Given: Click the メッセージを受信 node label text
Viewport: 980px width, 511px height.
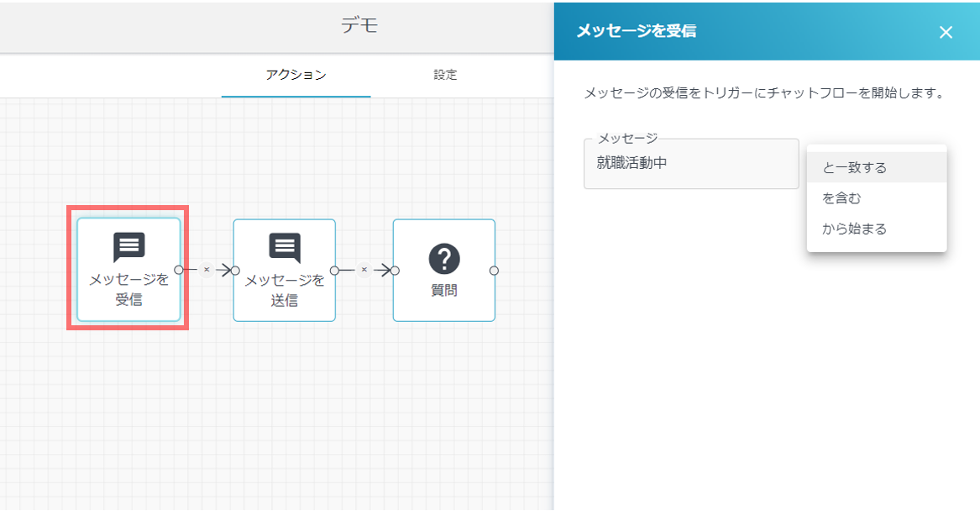Looking at the screenshot, I should 128,289.
